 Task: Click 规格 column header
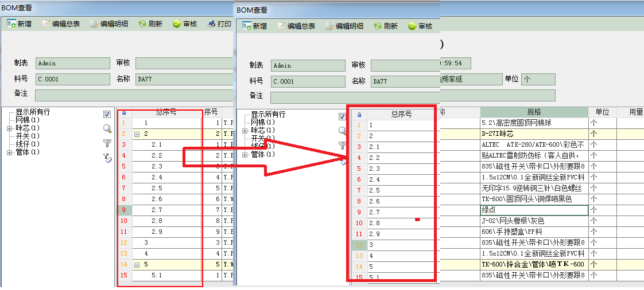coord(534,112)
